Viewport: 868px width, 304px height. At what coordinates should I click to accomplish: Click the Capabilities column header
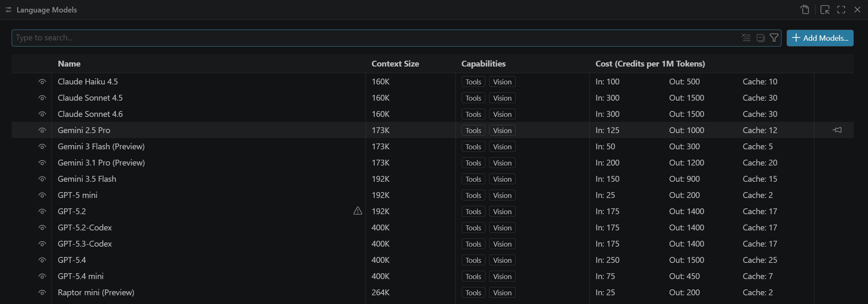[483, 64]
